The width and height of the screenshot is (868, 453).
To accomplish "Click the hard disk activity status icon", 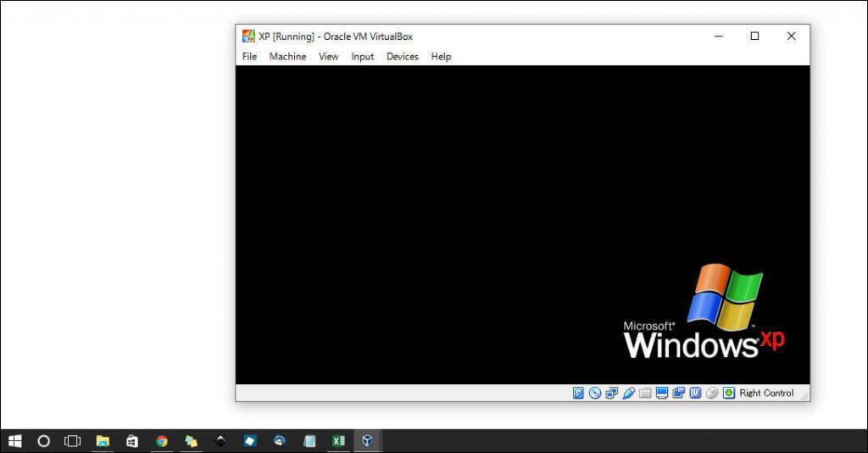I will pos(578,393).
